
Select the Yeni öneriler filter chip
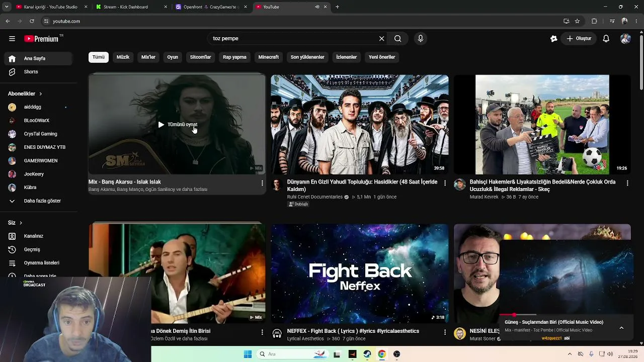tap(382, 57)
